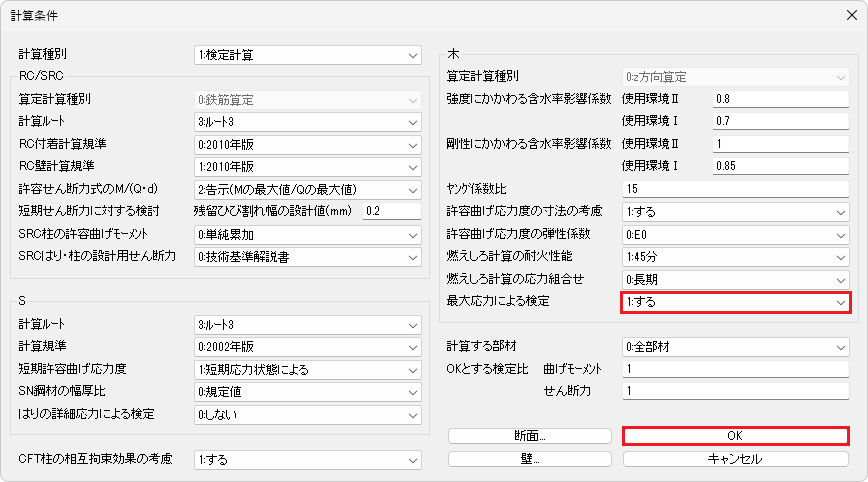The height and width of the screenshot is (482, 868).
Task: Open the 許容せん断力式のM/(Q・d) dropdown
Action: point(308,189)
